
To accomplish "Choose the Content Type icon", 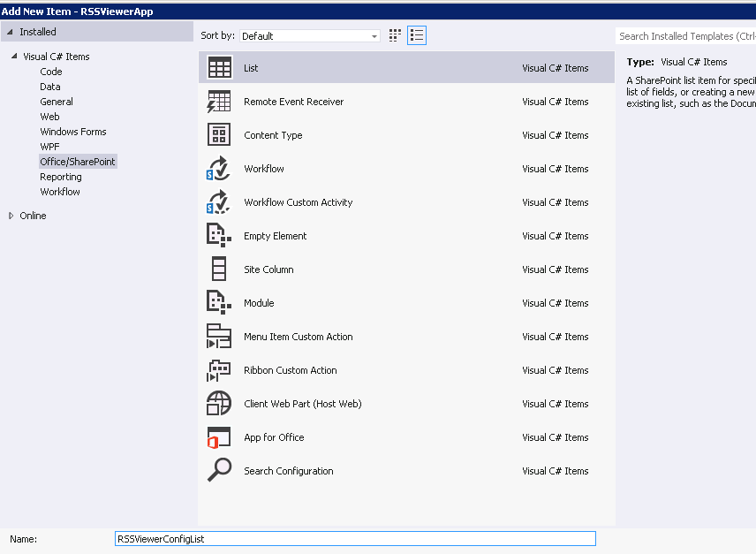I will pos(219,134).
